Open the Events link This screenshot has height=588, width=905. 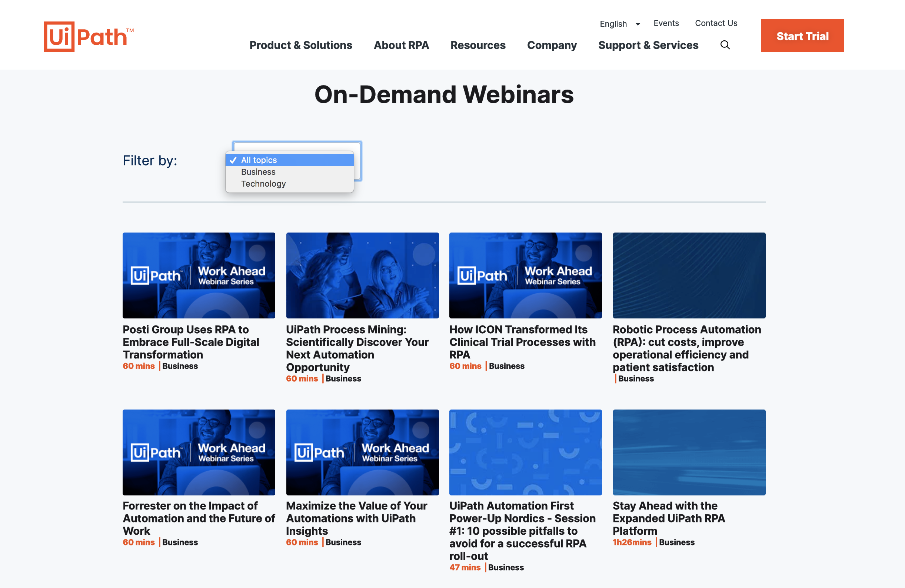coord(666,23)
